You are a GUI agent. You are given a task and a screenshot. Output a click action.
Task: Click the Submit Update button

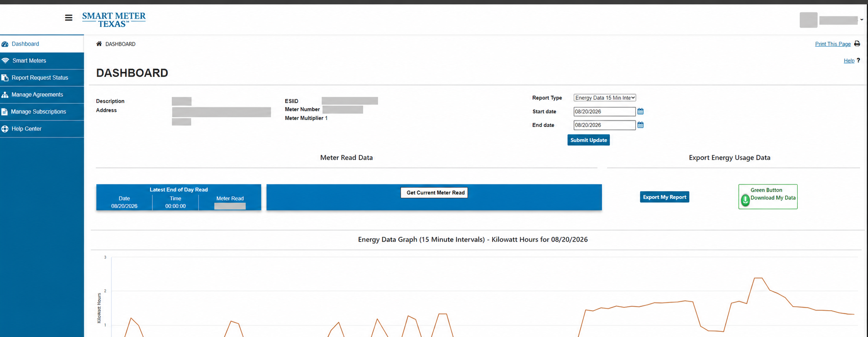click(x=588, y=140)
